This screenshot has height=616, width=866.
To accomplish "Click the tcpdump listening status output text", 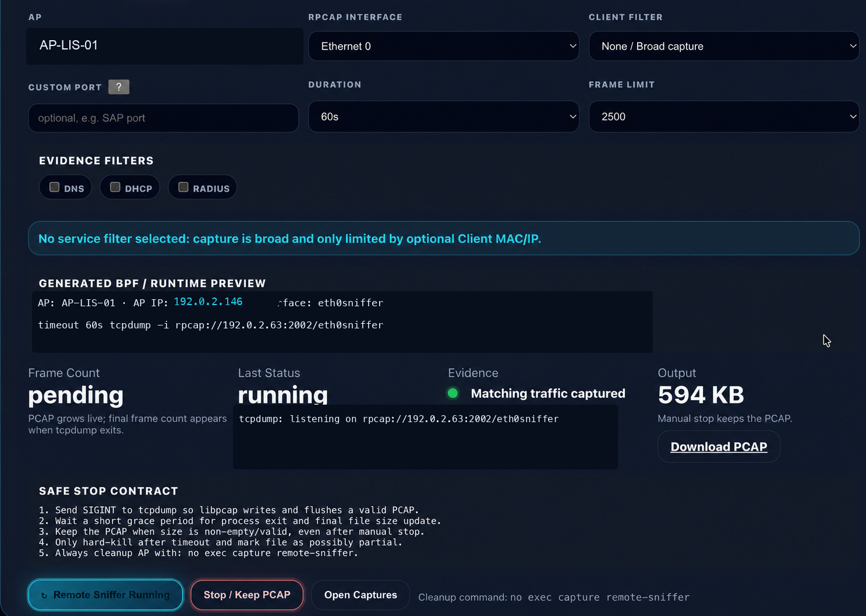I will coord(398,419).
